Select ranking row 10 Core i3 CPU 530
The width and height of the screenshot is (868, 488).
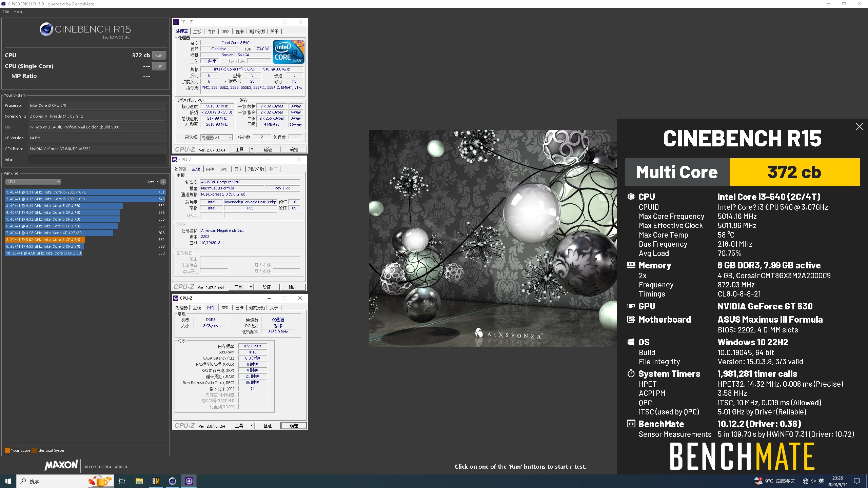point(85,253)
